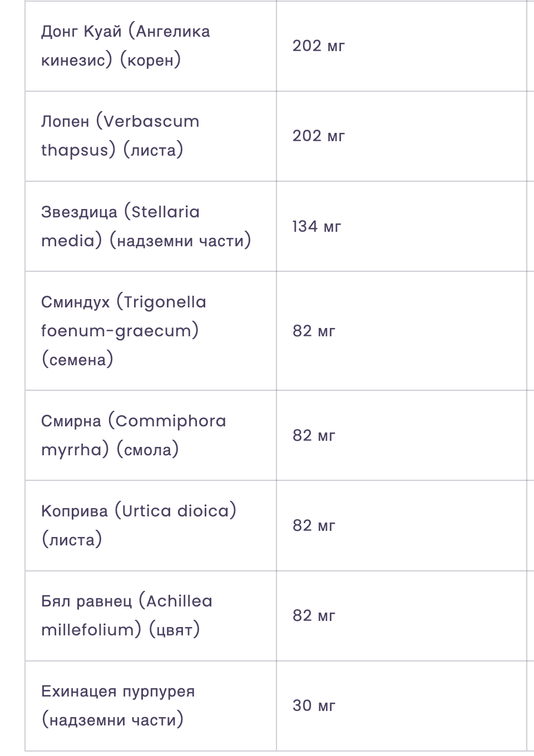The height and width of the screenshot is (756, 534).
Task: Click the 'Донг Куай' ingredient name
Action: (81, 32)
